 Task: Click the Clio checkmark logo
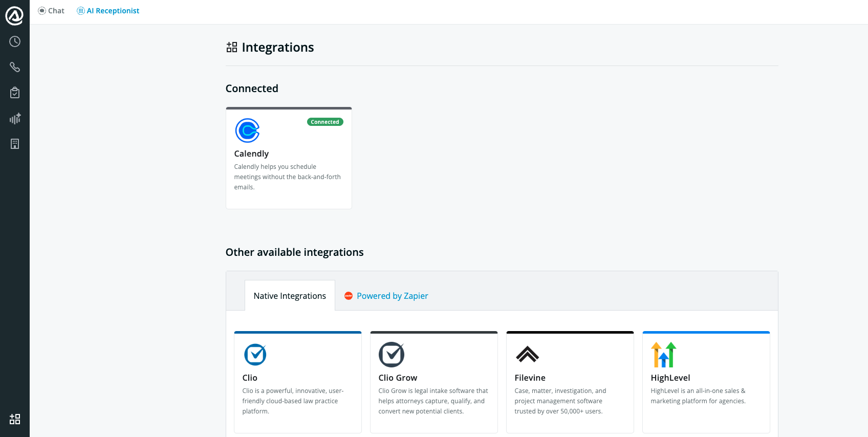point(255,355)
